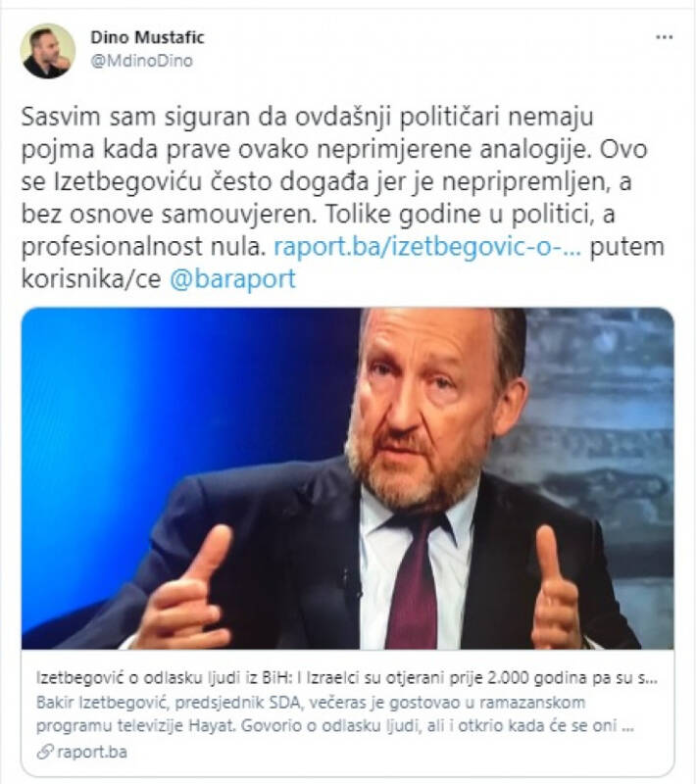Click the chain link icon beside raport.ba
The height and width of the screenshot is (784, 697).
pos(44,752)
